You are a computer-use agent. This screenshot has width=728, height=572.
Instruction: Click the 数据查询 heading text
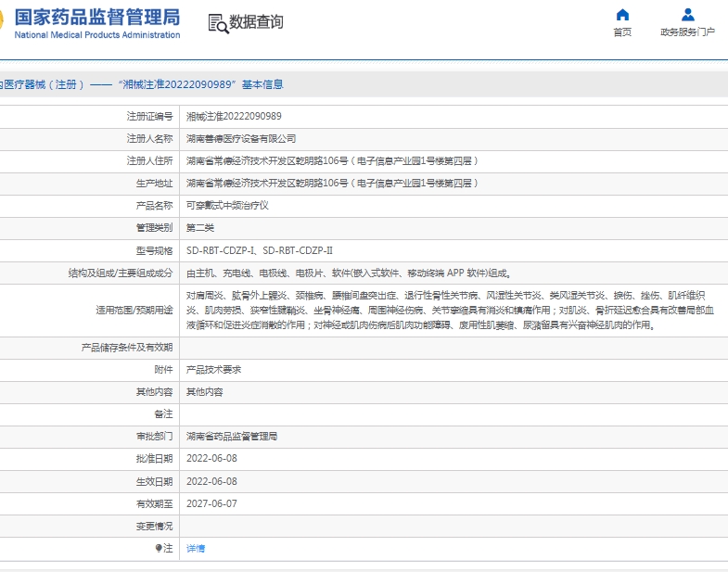[256, 22]
